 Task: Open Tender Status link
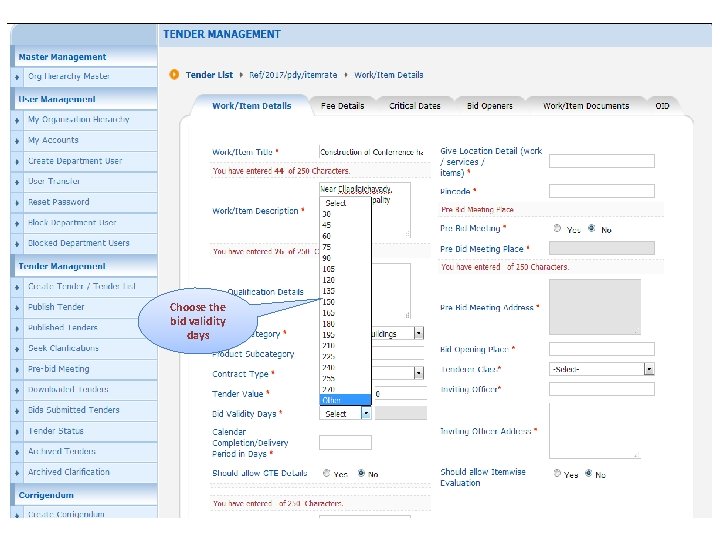(56, 431)
